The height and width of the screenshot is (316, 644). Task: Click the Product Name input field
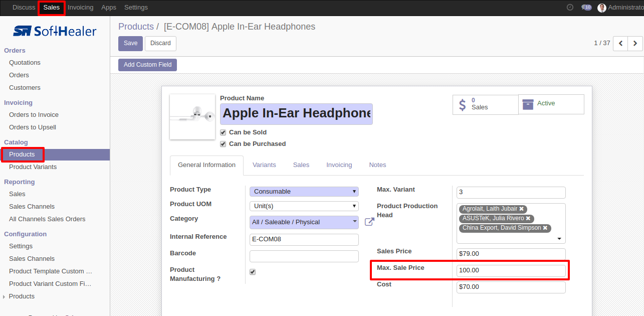pyautogui.click(x=296, y=114)
